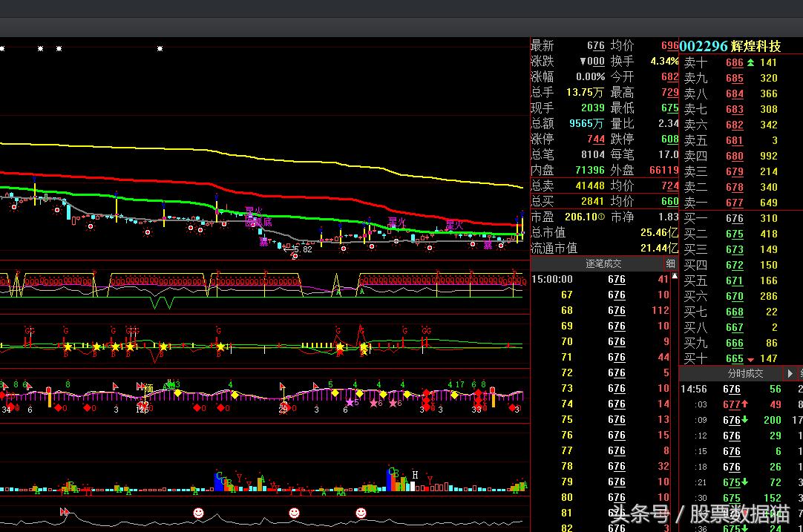The width and height of the screenshot is (803, 532).
Task: Click the 涨停 price 744
Action: pyautogui.click(x=595, y=139)
